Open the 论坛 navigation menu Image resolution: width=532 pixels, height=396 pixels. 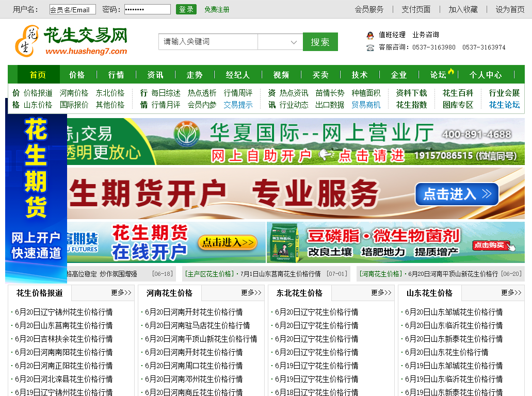438,75
